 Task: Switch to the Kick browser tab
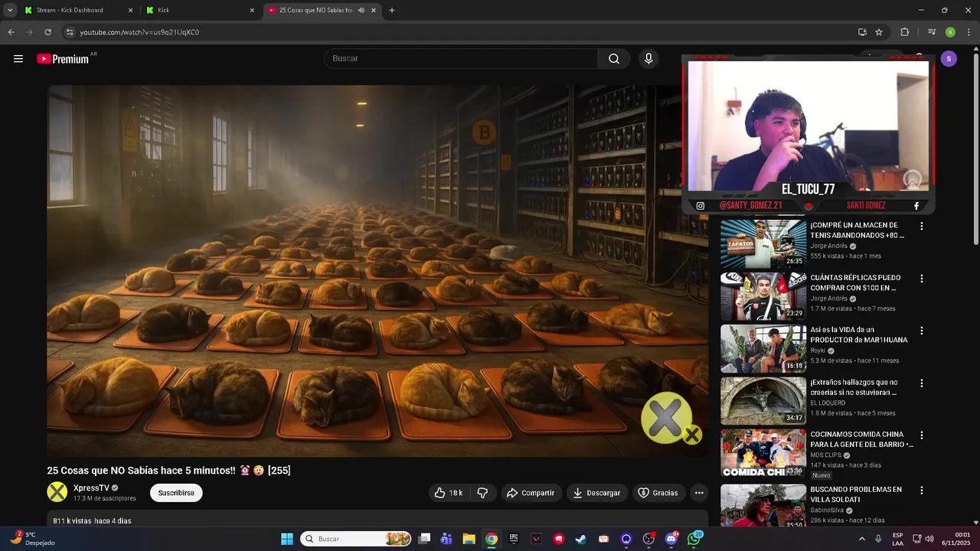(199, 10)
